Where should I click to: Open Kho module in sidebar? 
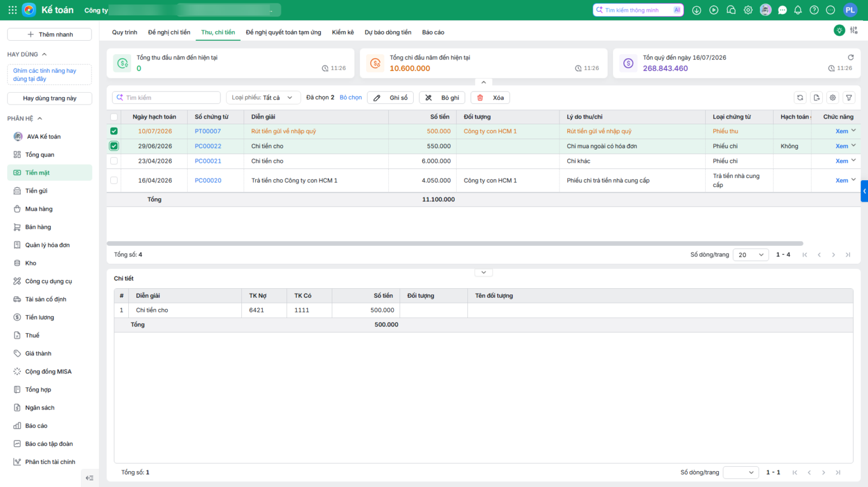point(50,263)
